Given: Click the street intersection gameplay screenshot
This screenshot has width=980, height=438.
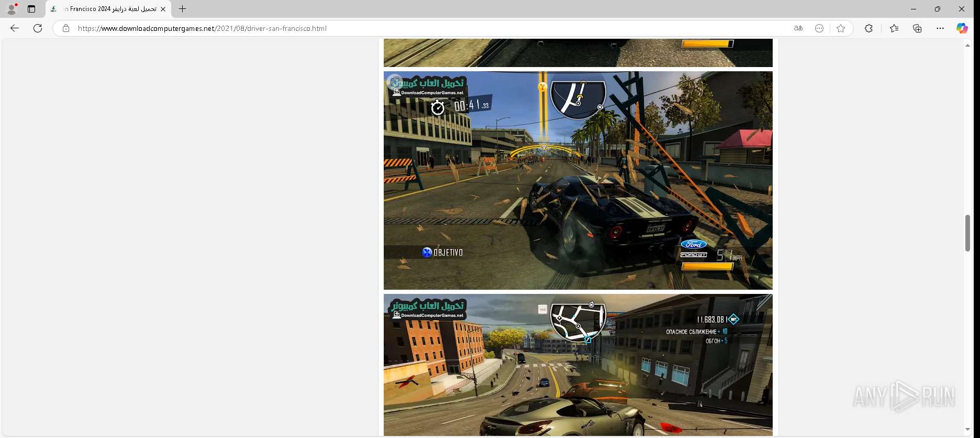Looking at the screenshot, I should coord(578,365).
